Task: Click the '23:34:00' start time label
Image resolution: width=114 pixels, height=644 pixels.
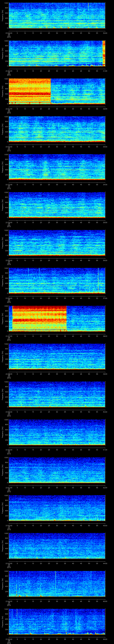Action: [x=9, y=223]
